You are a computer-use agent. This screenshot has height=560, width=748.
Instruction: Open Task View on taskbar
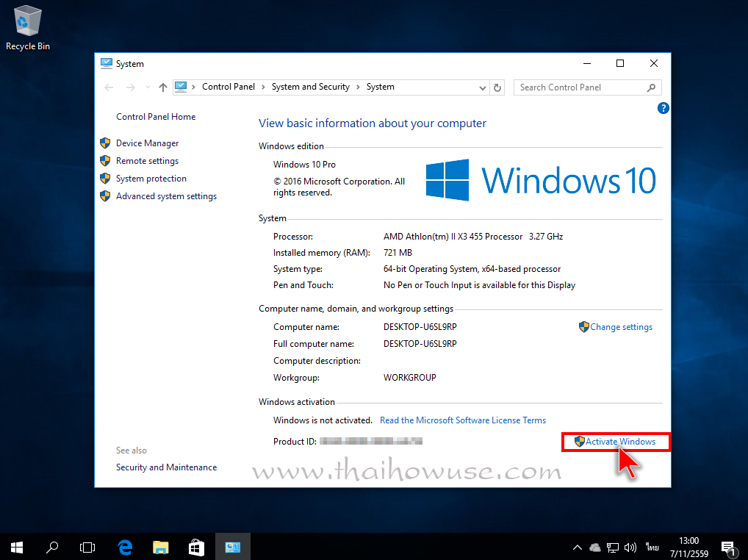87,547
